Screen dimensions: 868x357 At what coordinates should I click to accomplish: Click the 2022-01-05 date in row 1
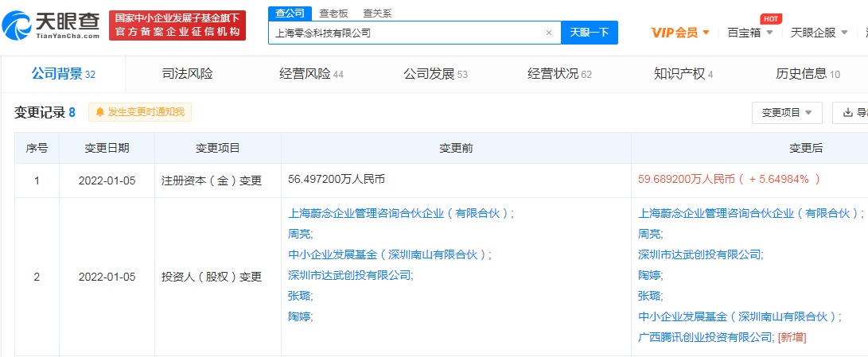coord(107,180)
